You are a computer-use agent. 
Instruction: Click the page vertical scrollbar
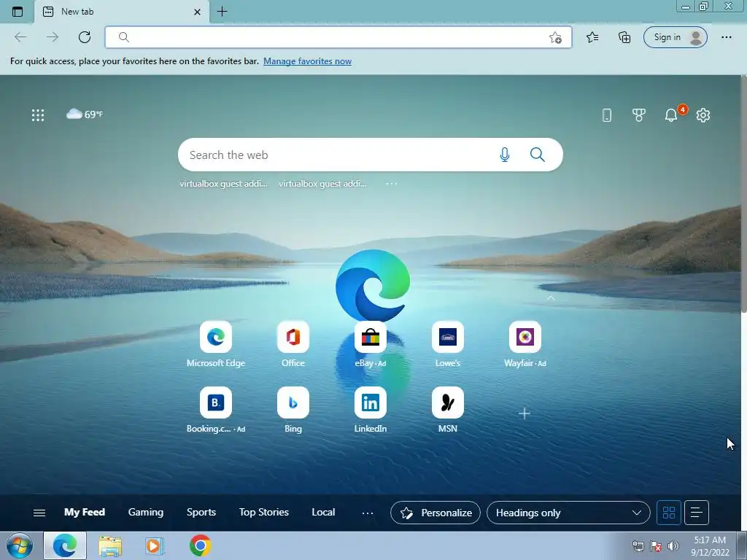(x=743, y=194)
